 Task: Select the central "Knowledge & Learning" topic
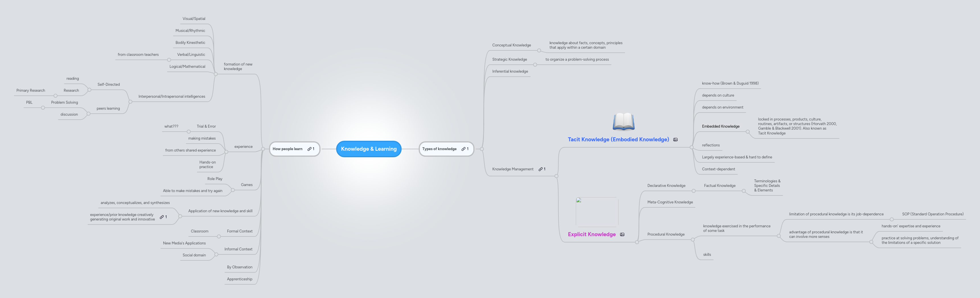click(x=368, y=149)
